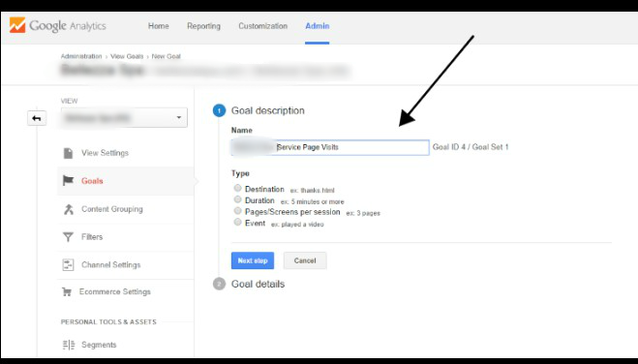Click the Google Analytics logo icon

pyautogui.click(x=17, y=25)
